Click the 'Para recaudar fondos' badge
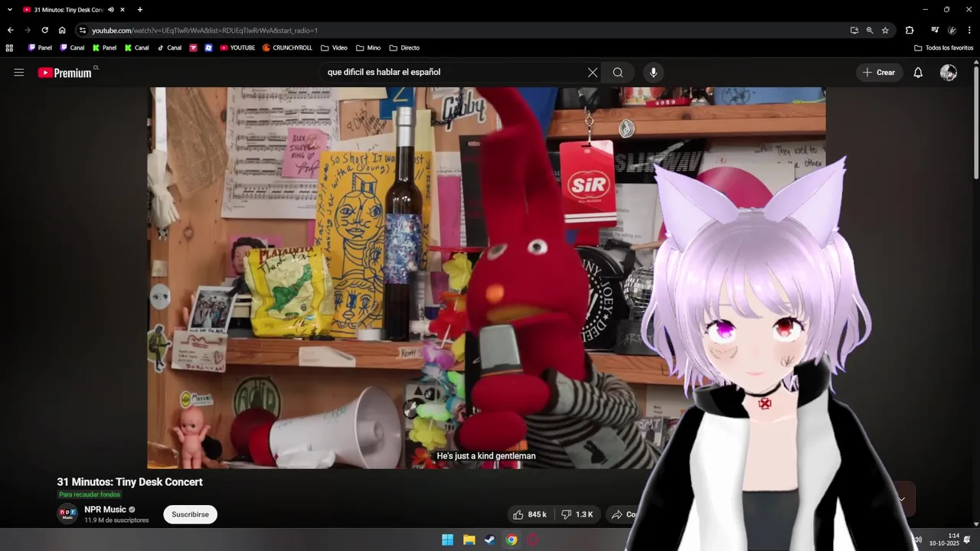Screen dimensions: 980x551 point(90,494)
